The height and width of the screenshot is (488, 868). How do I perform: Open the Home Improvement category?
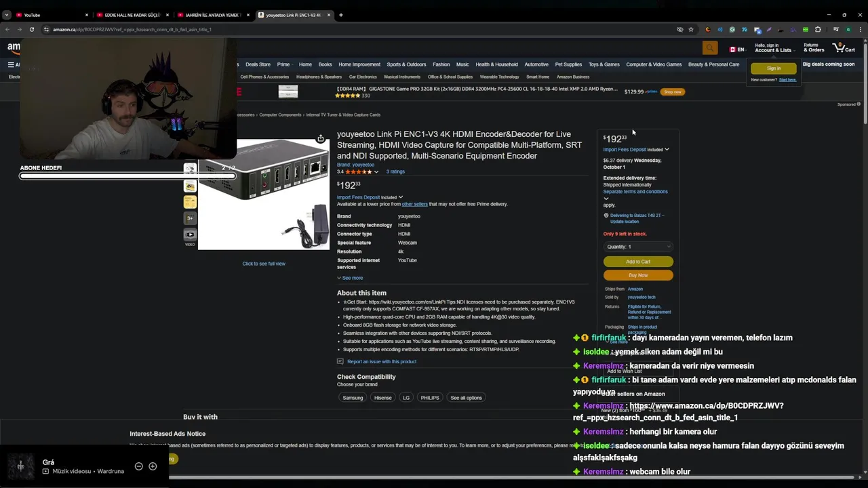[359, 64]
